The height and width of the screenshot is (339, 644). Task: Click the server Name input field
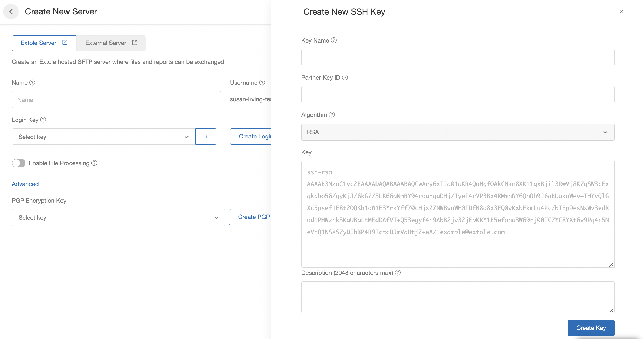[x=117, y=100]
